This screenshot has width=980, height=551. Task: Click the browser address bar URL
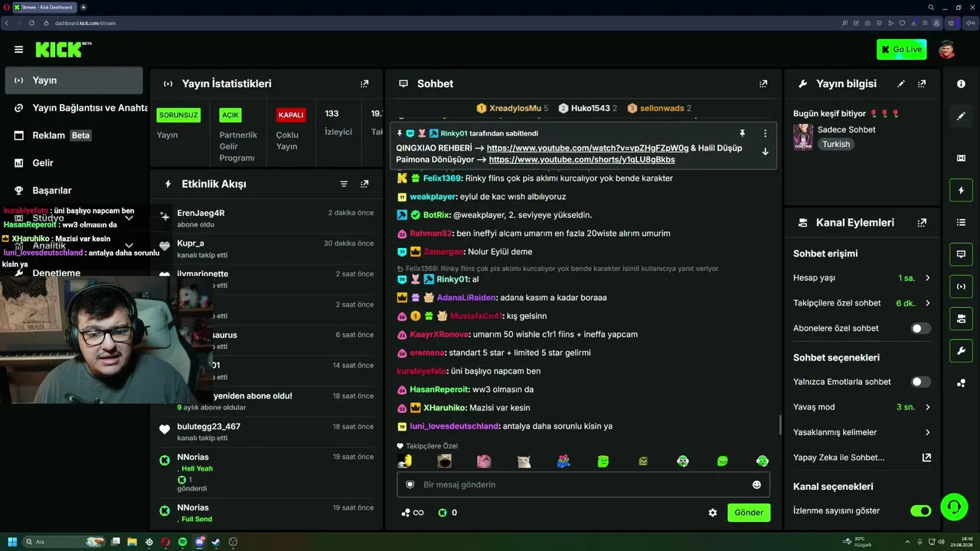pos(85,23)
